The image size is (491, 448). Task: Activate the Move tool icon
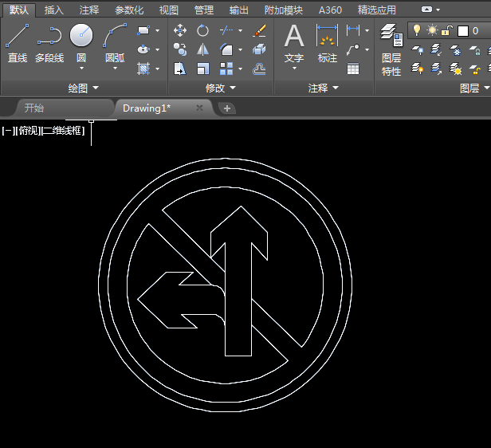[x=180, y=30]
